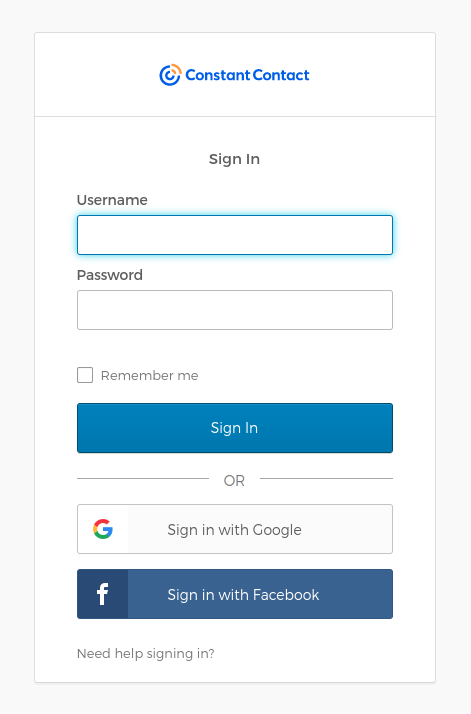Choose Sign in with Facebook text
Viewport: 471px width, 714px height.
[243, 595]
